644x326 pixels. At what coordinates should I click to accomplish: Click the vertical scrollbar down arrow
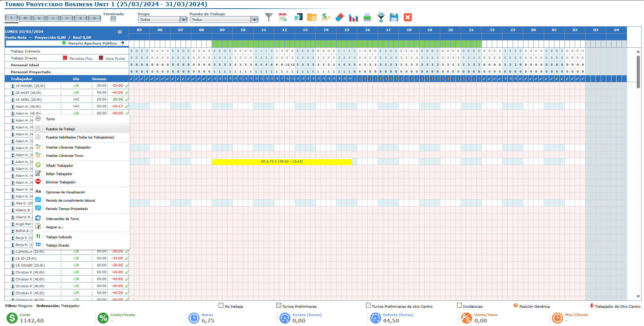tap(638, 297)
